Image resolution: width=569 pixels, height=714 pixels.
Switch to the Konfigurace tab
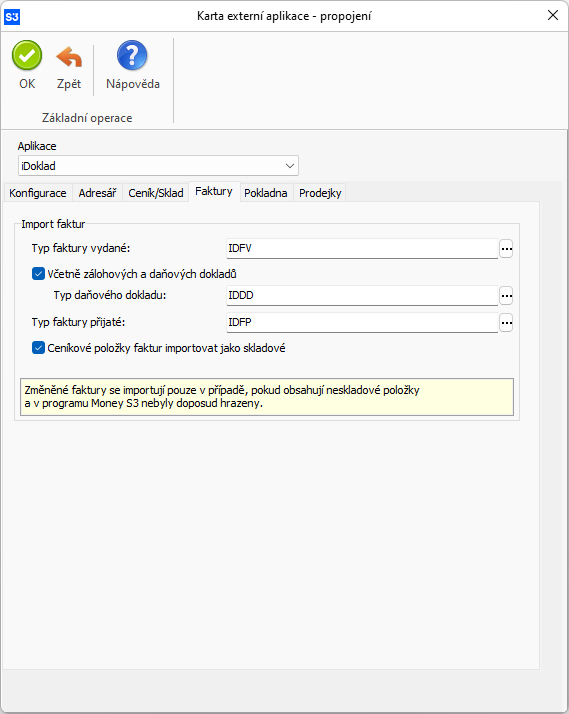coord(38,193)
